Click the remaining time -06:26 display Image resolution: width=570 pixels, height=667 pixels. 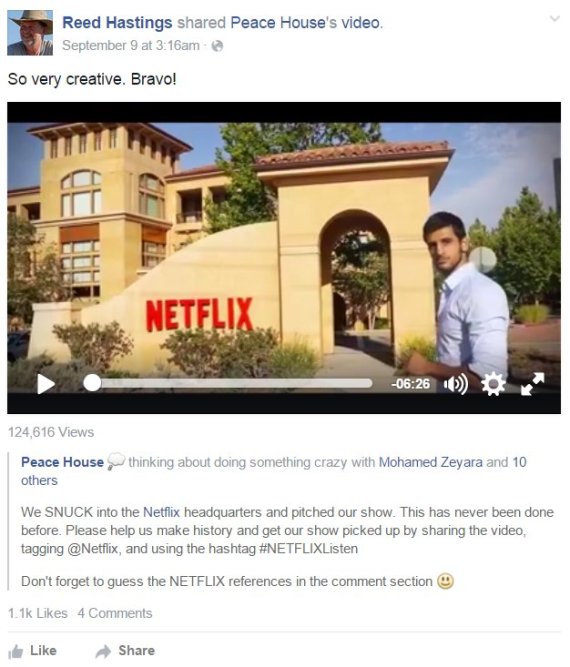(410, 384)
